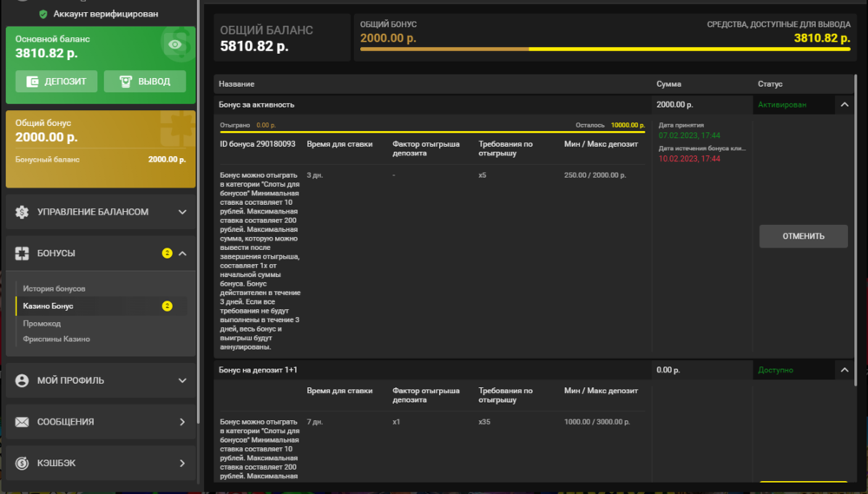Collapse the Бонус за активность row
This screenshot has width=868, height=494.
coord(844,104)
